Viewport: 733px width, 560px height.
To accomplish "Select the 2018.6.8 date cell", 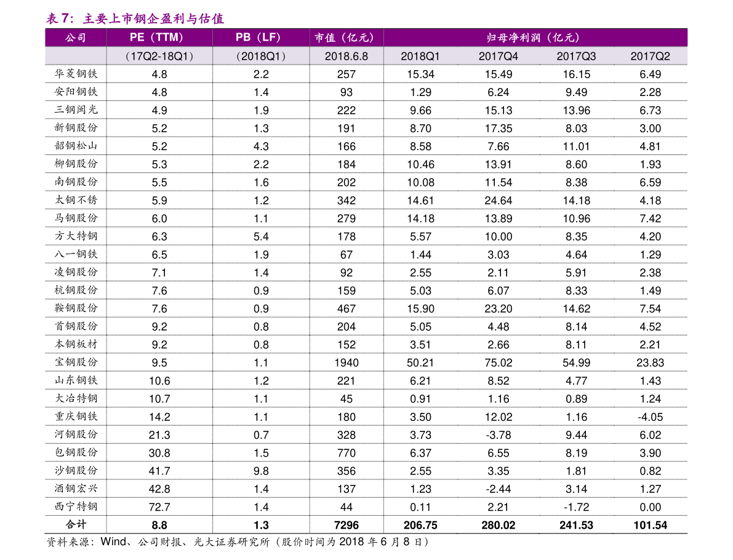I will point(346,56).
